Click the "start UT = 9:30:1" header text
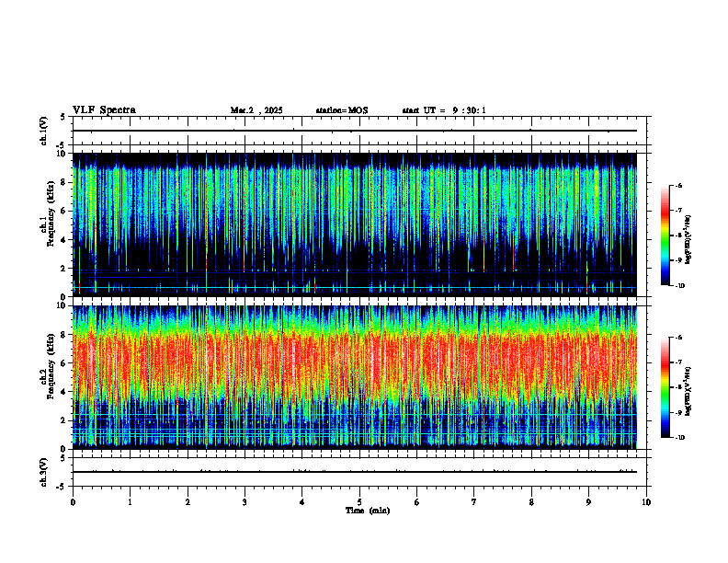 point(444,110)
